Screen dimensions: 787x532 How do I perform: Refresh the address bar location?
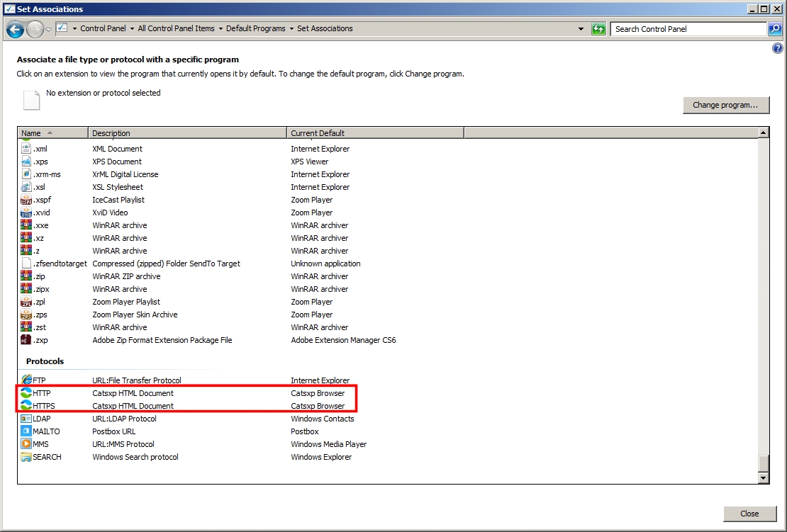(598, 29)
